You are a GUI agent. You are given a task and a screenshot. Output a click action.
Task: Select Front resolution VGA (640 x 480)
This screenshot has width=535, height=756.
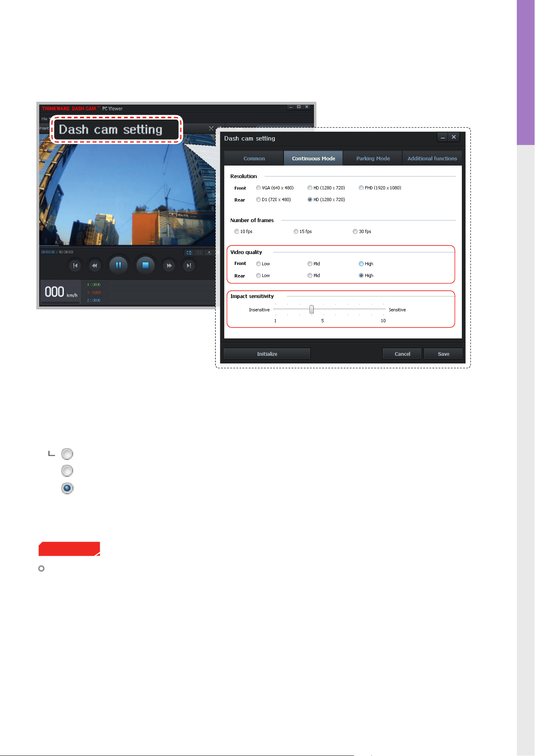[x=258, y=188]
